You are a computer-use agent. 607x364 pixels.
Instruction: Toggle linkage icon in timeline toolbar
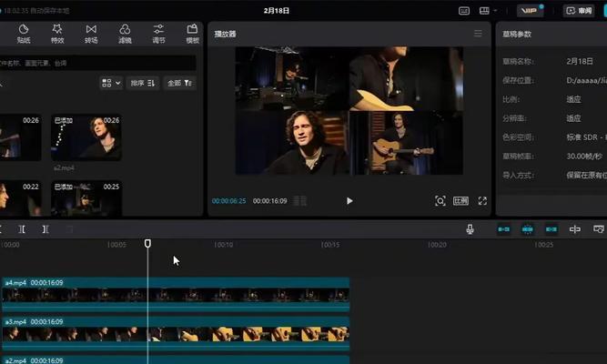coord(551,229)
